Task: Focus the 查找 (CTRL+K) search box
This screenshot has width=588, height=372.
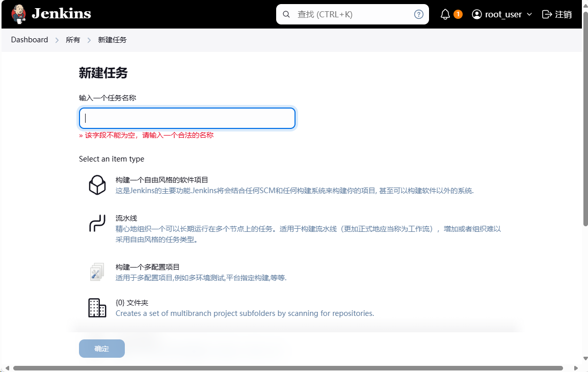Action: tap(353, 14)
